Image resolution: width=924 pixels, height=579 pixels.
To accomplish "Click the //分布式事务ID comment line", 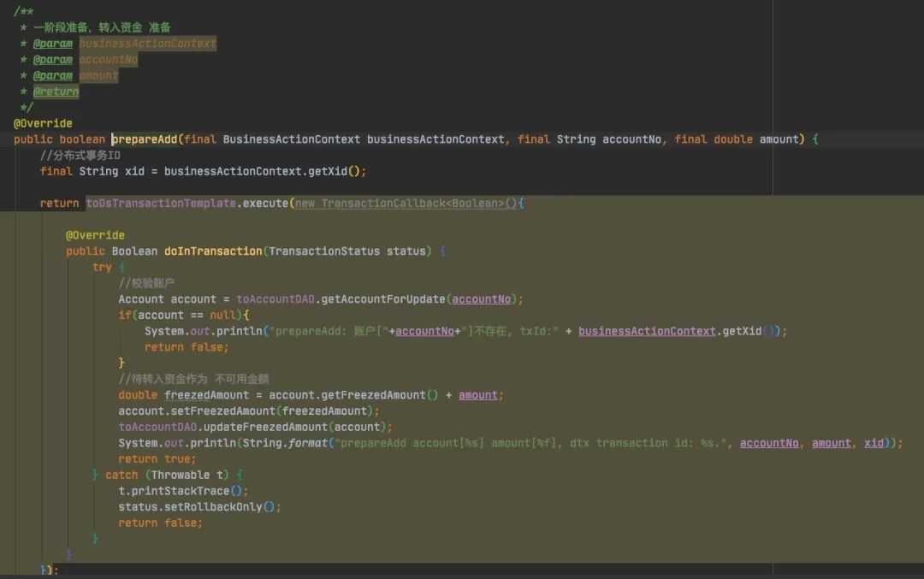I will pos(80,156).
